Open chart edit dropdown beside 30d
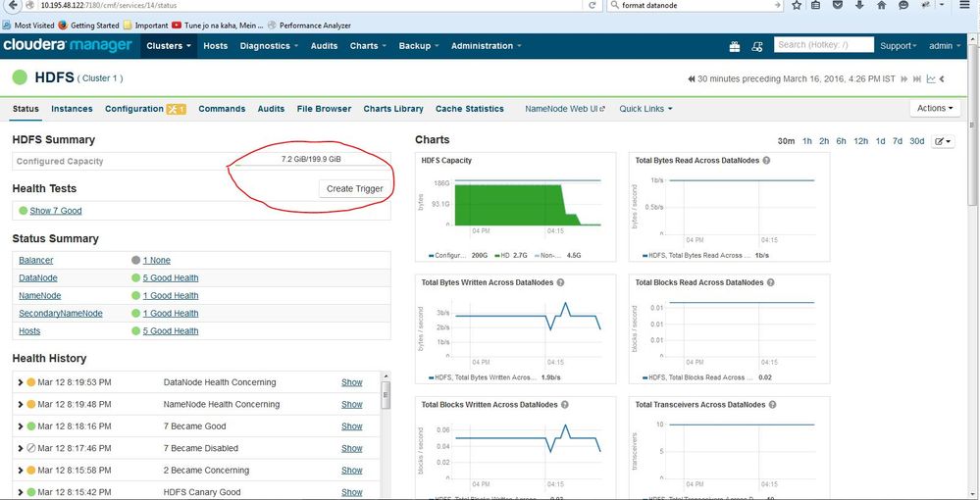 point(943,142)
